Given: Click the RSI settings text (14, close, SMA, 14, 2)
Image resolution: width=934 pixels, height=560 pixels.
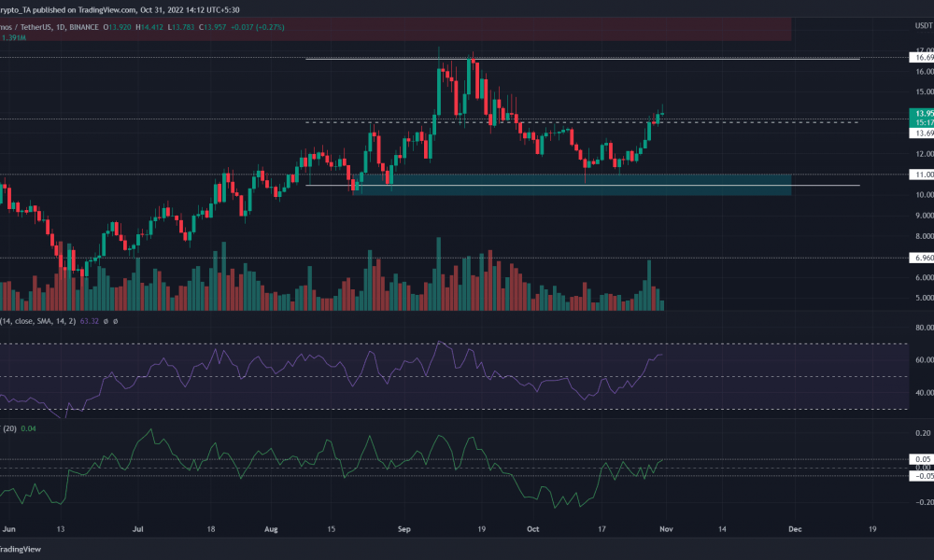Looking at the screenshot, I should coord(38,321).
